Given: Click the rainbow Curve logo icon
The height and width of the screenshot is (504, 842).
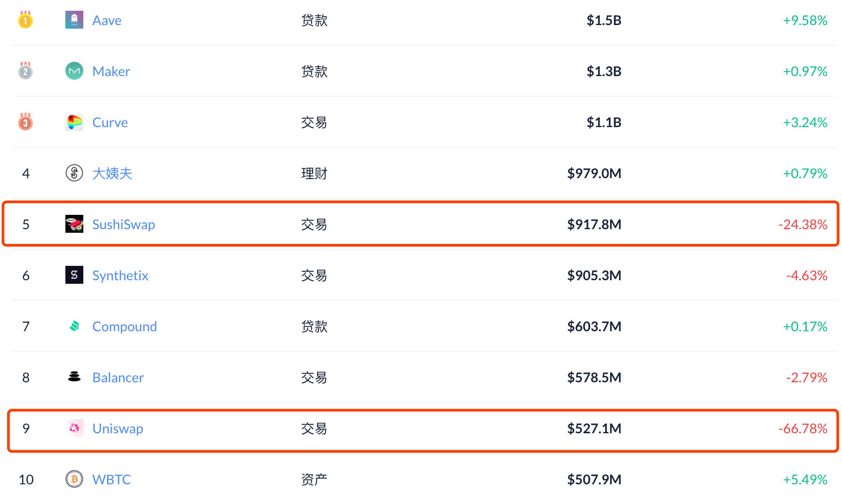Looking at the screenshot, I should click(74, 122).
